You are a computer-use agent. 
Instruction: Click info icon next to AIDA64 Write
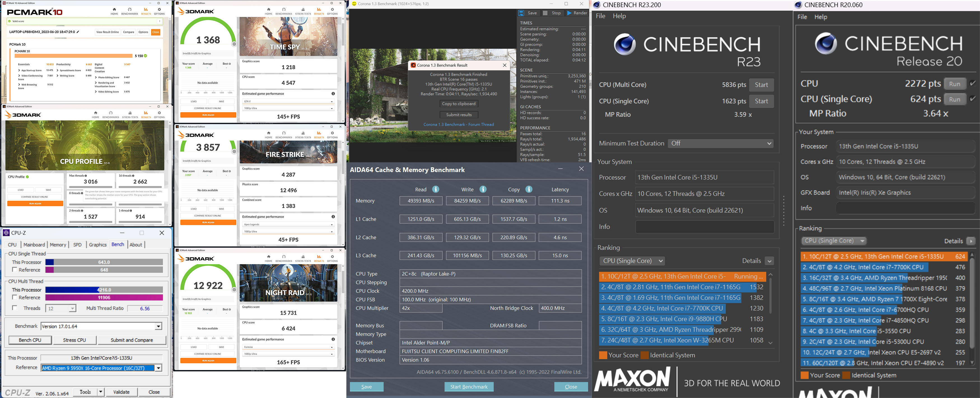[483, 189]
